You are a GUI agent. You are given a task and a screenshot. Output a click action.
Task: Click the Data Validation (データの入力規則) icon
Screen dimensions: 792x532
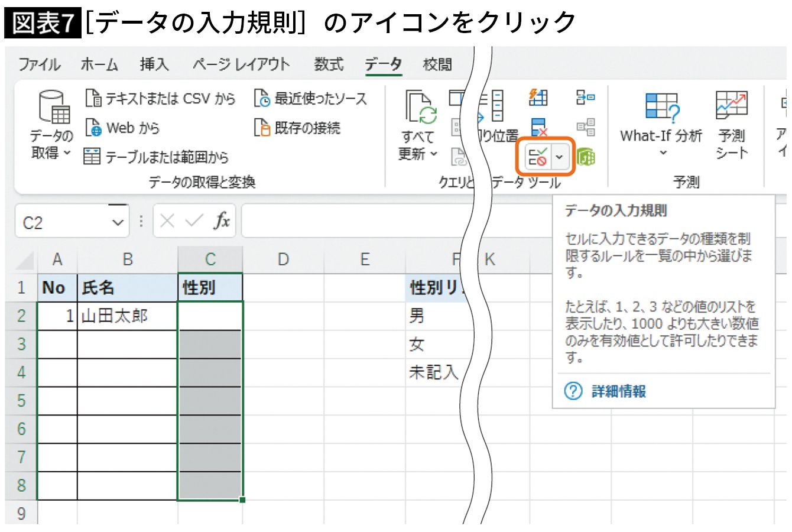tap(538, 157)
